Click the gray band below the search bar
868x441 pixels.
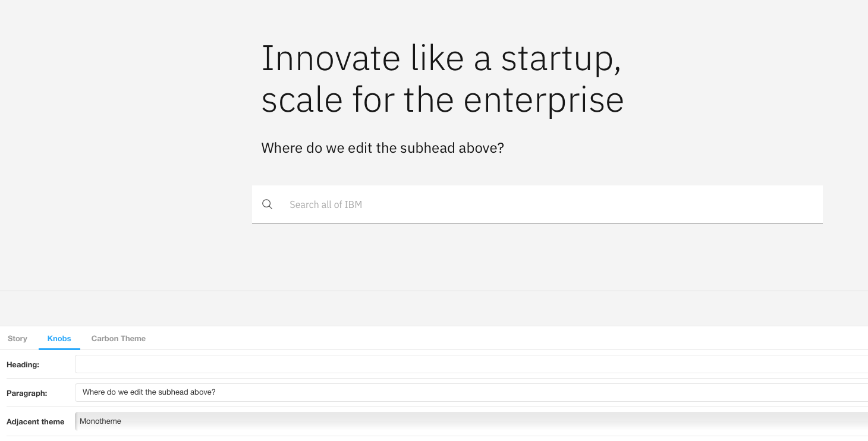point(434,307)
